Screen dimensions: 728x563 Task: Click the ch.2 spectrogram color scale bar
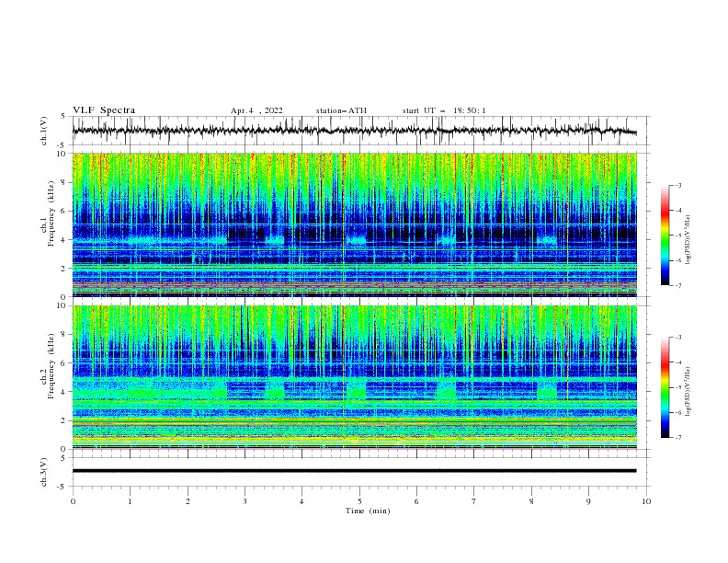pyautogui.click(x=665, y=387)
